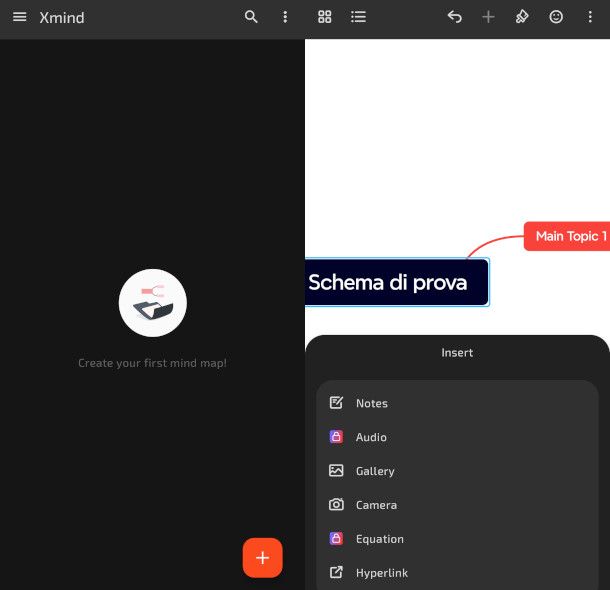Viewport: 610px width, 590px height.
Task: Click the Camera icon
Action: [336, 504]
